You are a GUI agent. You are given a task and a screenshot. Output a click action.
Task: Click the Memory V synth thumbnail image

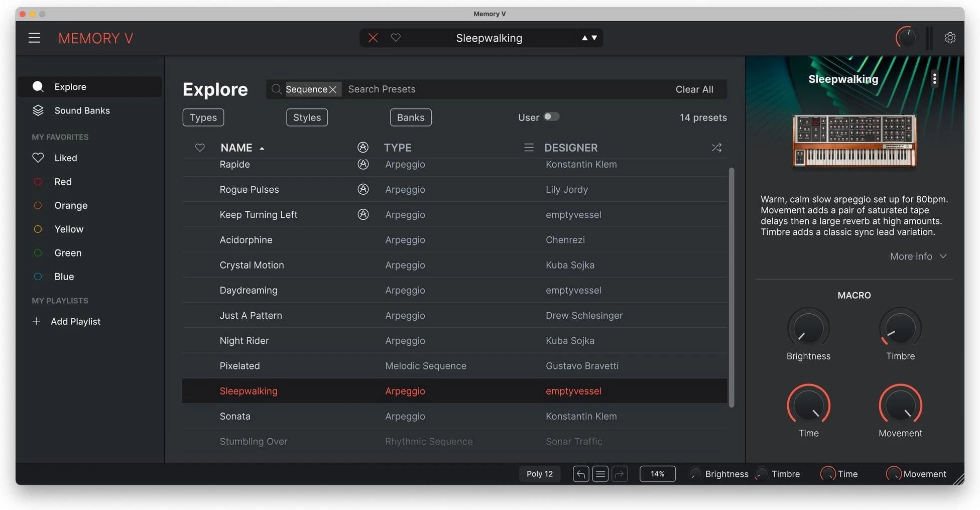(854, 141)
